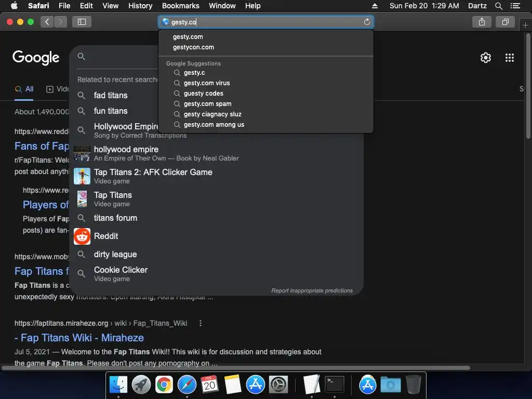The width and height of the screenshot is (532, 399).
Task: Open the Downloads folder in the Dock
Action: (391, 385)
